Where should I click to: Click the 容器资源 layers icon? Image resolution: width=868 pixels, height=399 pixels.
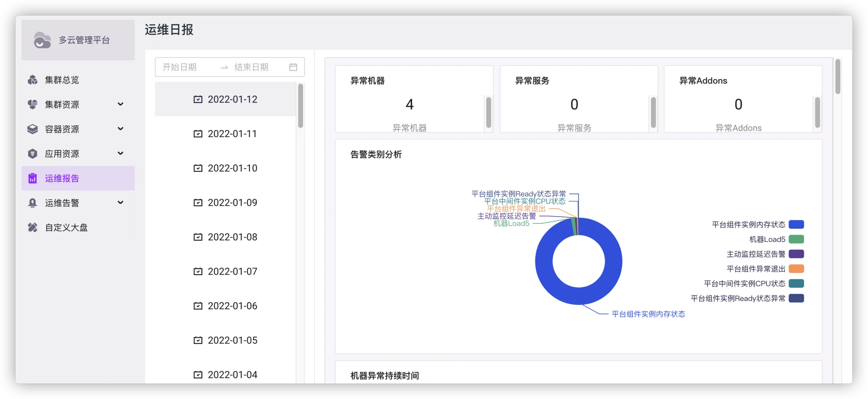[x=33, y=129]
